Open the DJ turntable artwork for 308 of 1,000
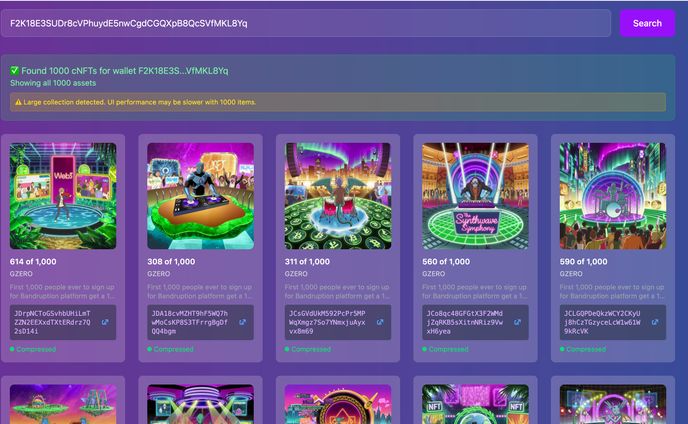This screenshot has width=688, height=424. (200, 196)
